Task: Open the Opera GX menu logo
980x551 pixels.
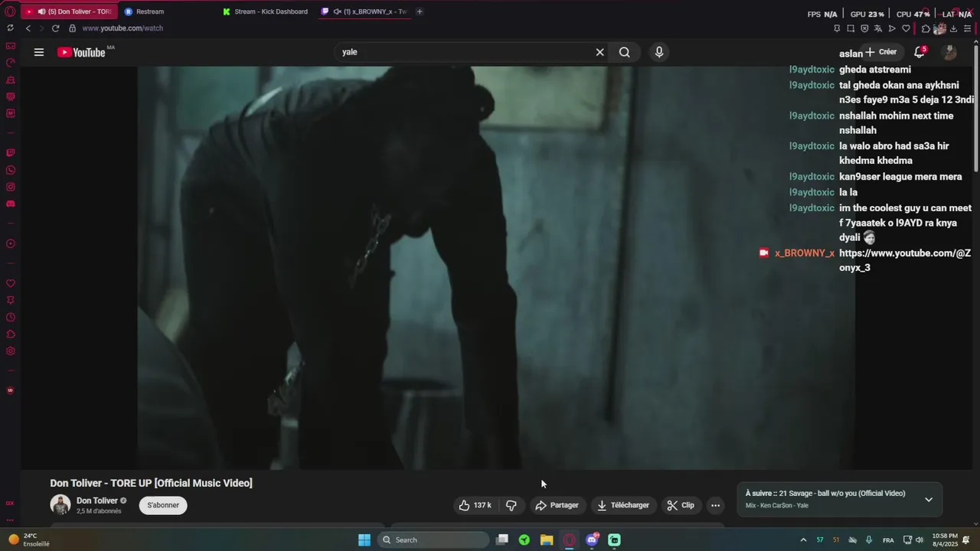Action: coord(10,11)
